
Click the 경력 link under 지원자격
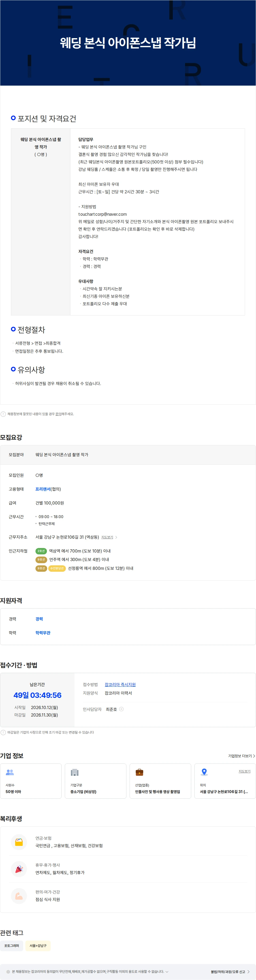click(39, 619)
